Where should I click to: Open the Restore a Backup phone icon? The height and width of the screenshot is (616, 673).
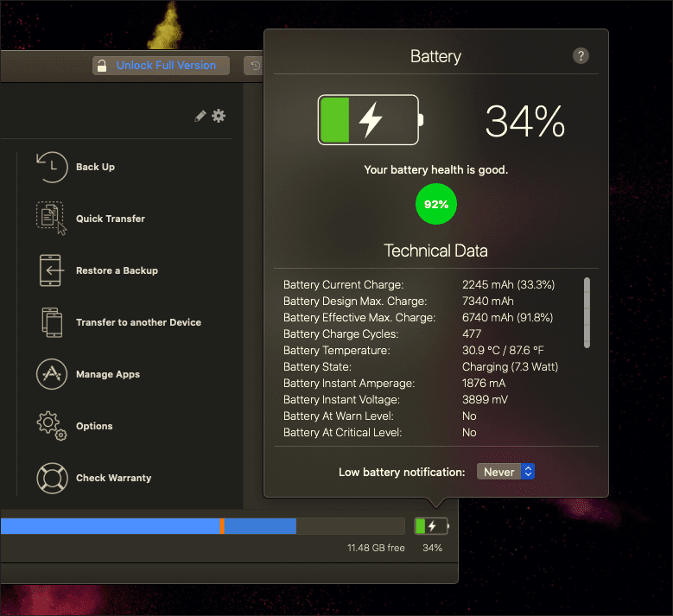[52, 270]
